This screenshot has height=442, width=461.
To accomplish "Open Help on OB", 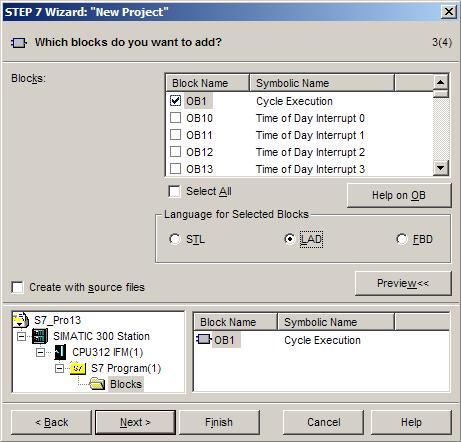I will [x=399, y=195].
